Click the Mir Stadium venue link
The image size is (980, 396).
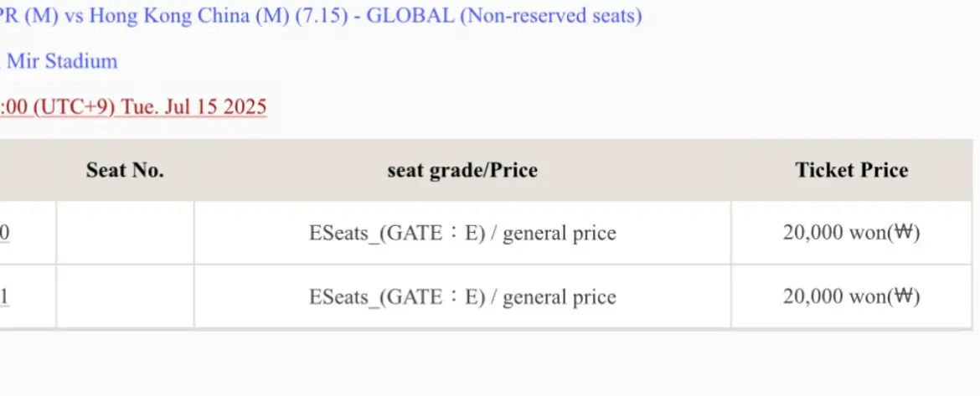59,61
